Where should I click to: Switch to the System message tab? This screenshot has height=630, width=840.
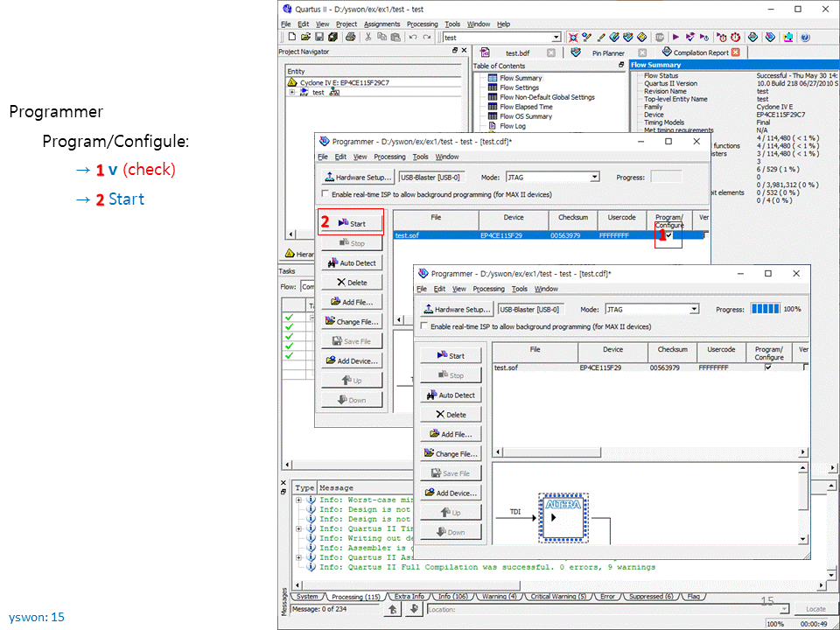pos(307,596)
